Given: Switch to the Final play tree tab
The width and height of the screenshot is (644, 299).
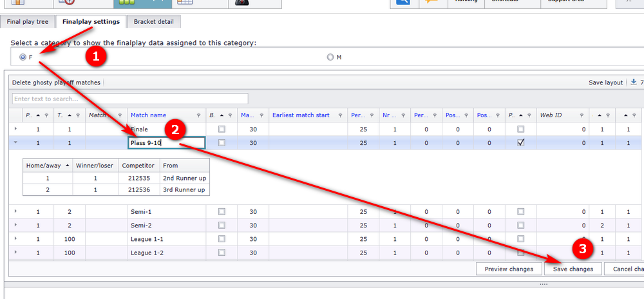Looking at the screenshot, I should point(28,22).
